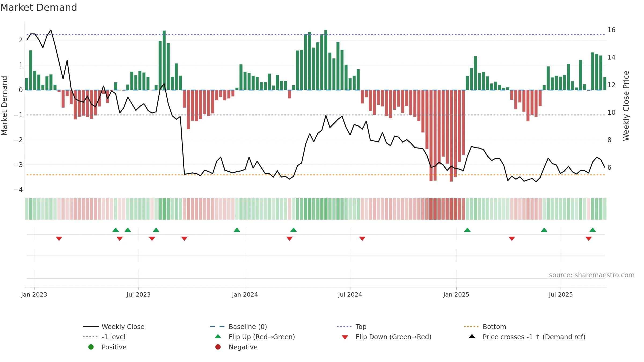
Task: Click the black Price crosses -1 triangle in legend
Action: tap(472, 336)
